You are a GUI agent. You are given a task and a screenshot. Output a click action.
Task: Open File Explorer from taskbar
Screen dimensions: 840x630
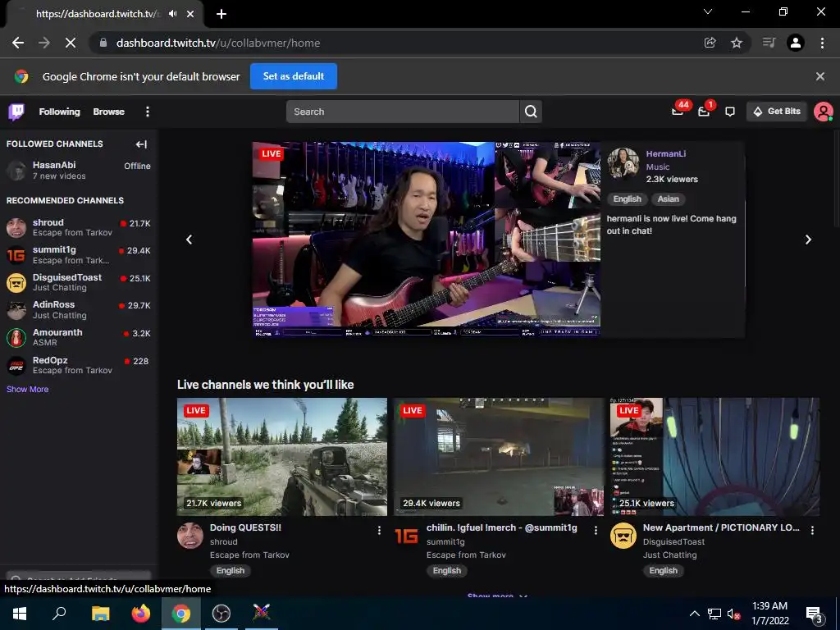pyautogui.click(x=100, y=614)
